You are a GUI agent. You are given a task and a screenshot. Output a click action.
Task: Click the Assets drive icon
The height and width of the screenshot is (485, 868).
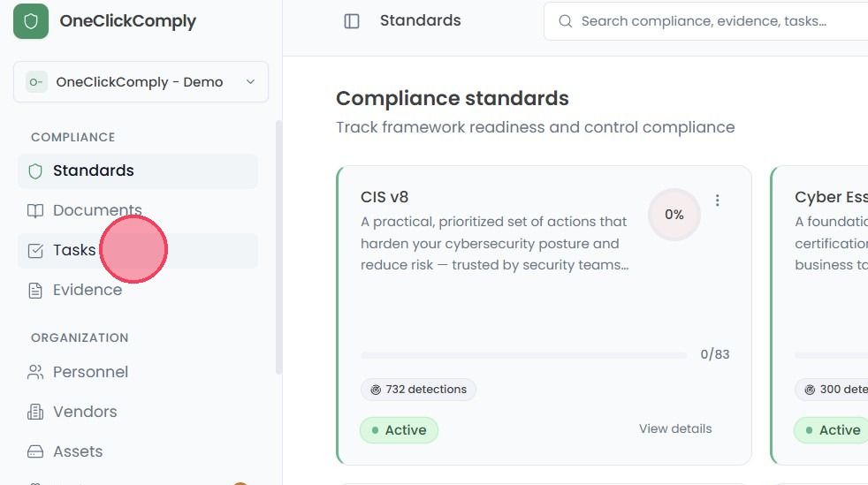tap(35, 451)
